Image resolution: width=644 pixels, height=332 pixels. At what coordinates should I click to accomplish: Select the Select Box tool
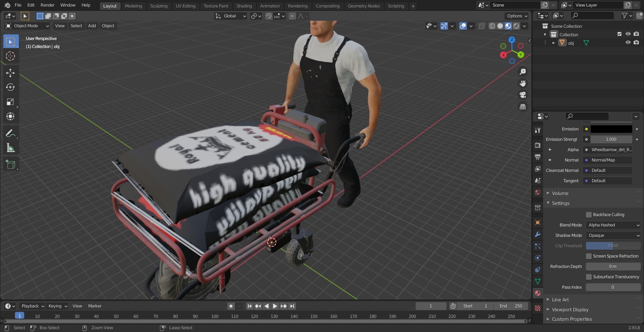click(10, 41)
